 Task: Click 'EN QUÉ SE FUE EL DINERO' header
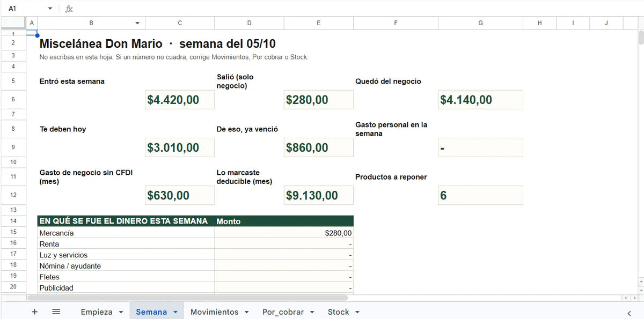(x=123, y=221)
